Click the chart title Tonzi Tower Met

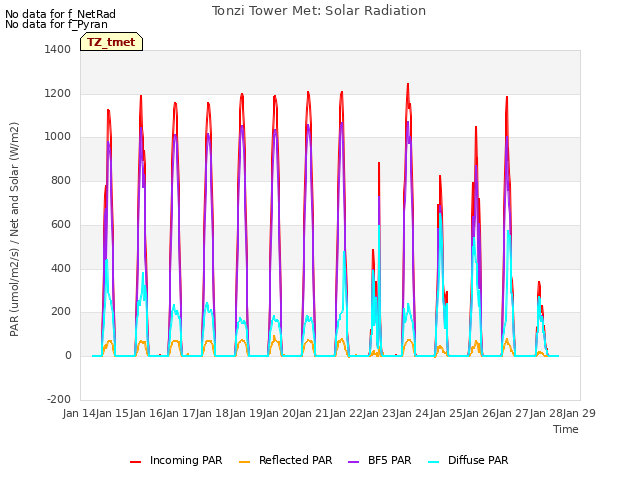(319, 11)
